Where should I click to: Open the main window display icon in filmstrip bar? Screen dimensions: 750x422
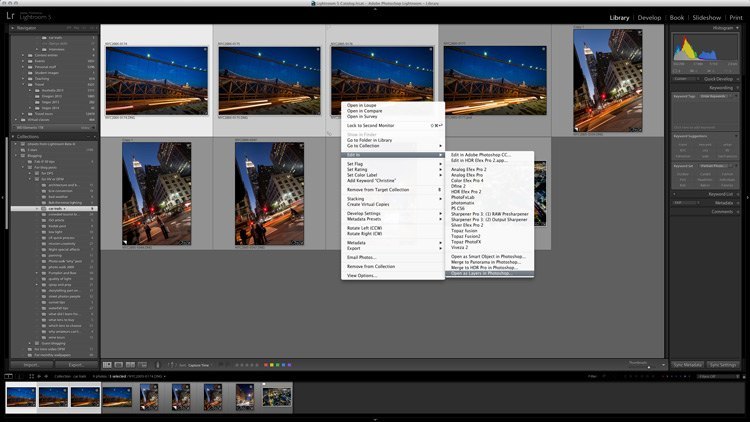point(8,377)
